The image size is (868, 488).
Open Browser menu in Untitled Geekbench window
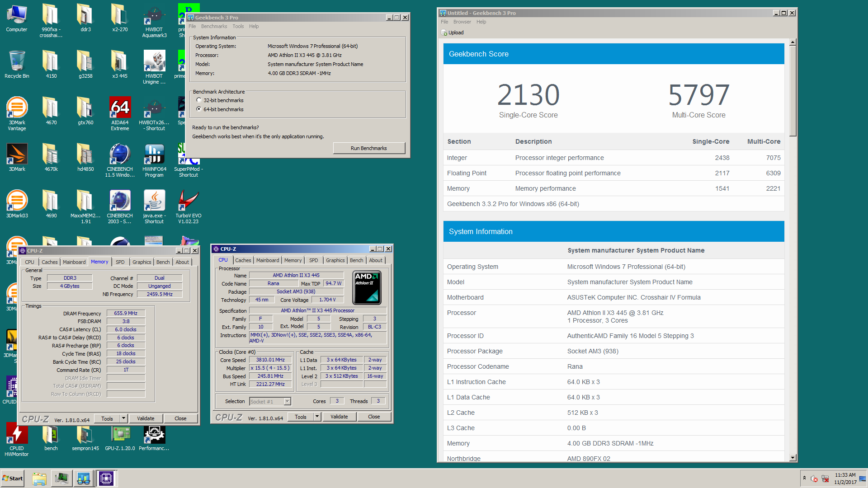tap(462, 22)
